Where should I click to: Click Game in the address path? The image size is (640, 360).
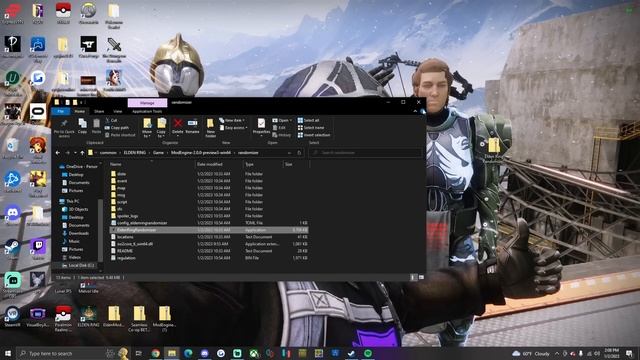tap(158, 153)
